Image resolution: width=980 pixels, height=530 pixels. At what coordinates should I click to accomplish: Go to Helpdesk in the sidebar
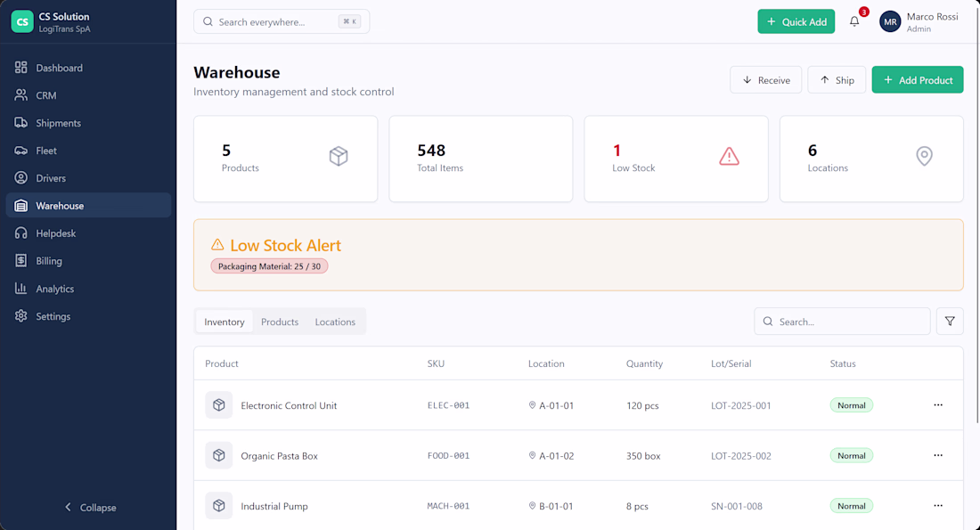(x=55, y=233)
